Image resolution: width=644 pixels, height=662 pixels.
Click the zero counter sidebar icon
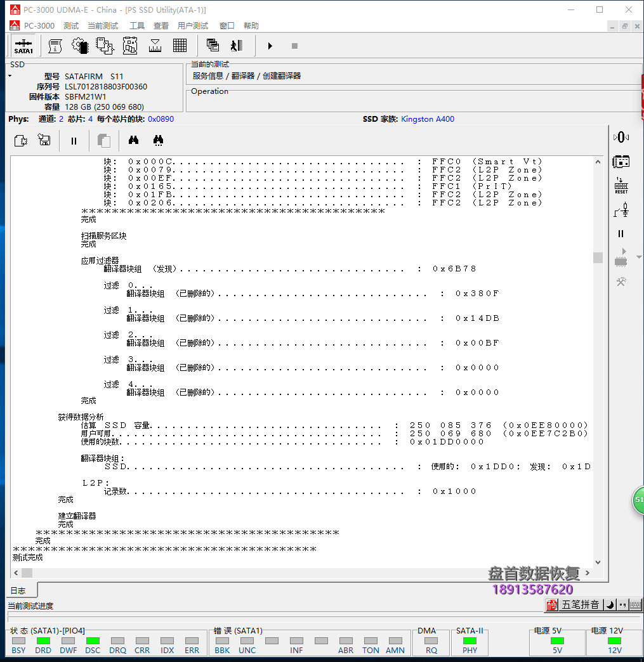(x=621, y=137)
